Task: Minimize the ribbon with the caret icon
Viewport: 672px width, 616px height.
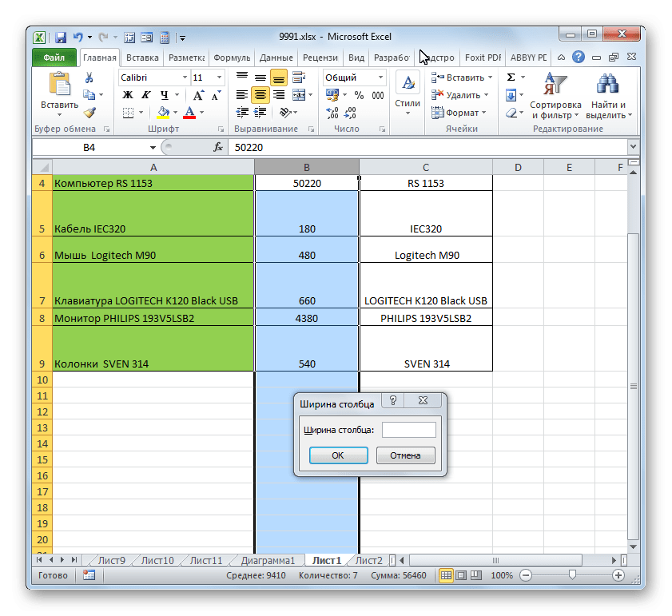Action: (x=561, y=57)
